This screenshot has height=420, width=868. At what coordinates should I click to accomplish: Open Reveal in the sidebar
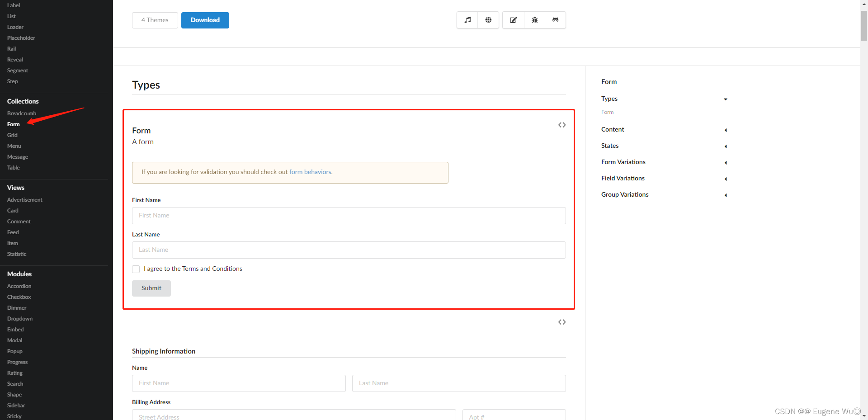point(15,60)
